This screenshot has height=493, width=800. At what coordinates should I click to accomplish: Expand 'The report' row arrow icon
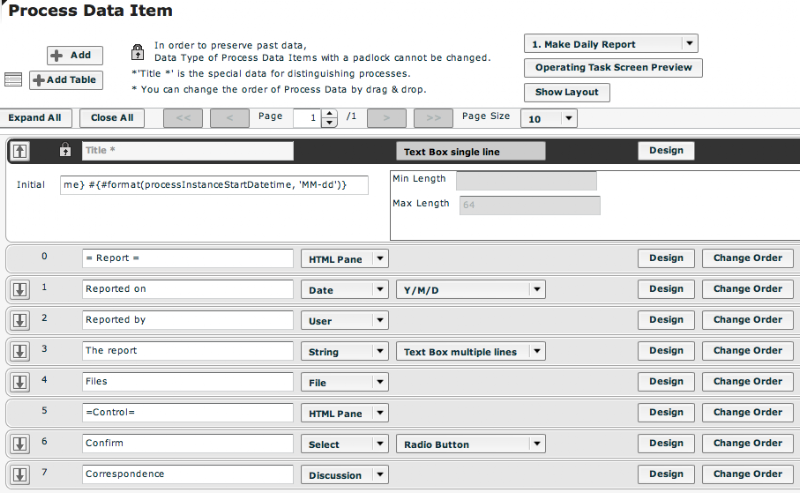click(20, 351)
